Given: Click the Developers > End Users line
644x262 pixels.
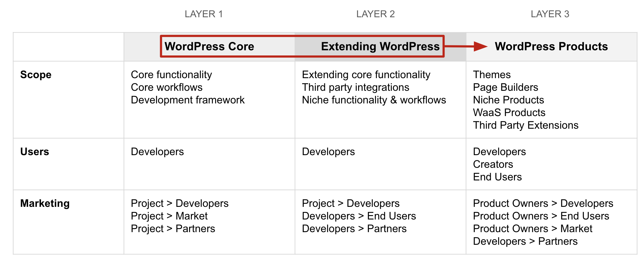Looking at the screenshot, I should pos(359,216).
